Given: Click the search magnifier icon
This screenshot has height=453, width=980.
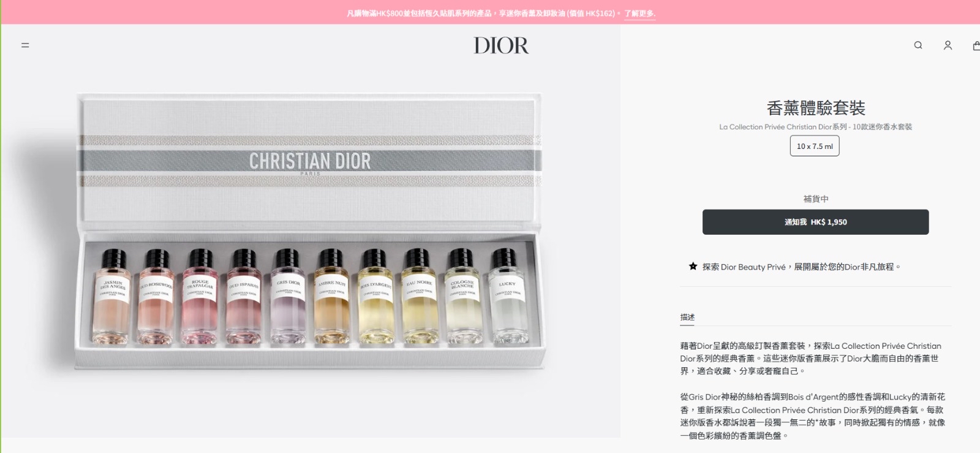Looking at the screenshot, I should 918,45.
